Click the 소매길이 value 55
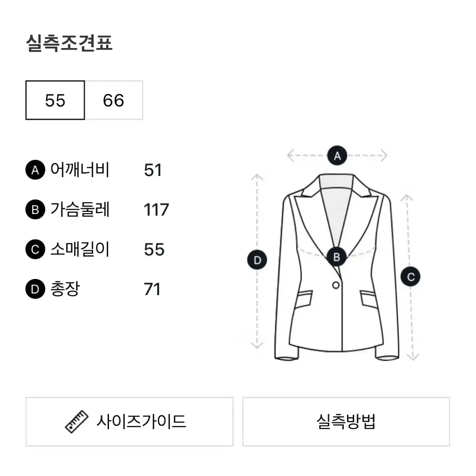The width and height of the screenshot is (476, 476). (x=154, y=250)
